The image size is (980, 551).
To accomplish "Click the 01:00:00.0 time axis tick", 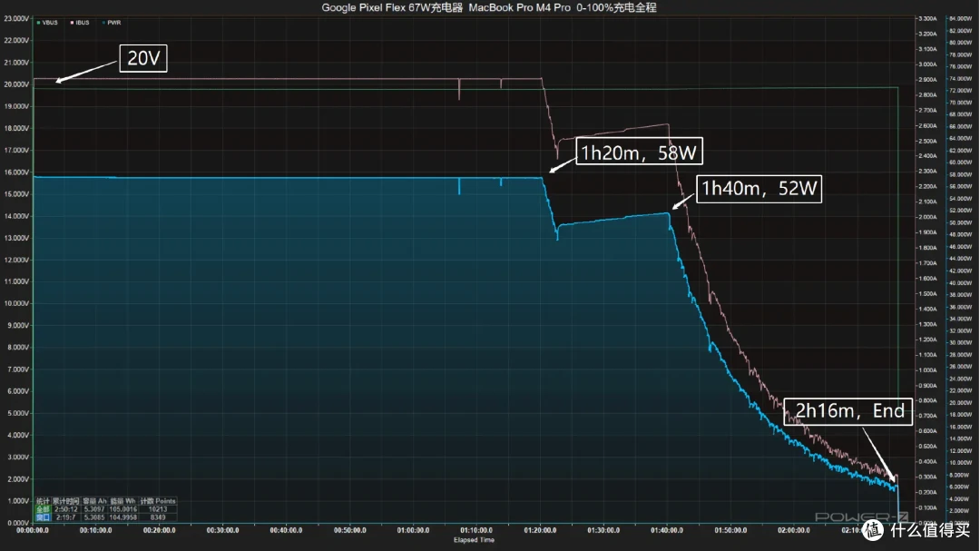I will point(413,530).
